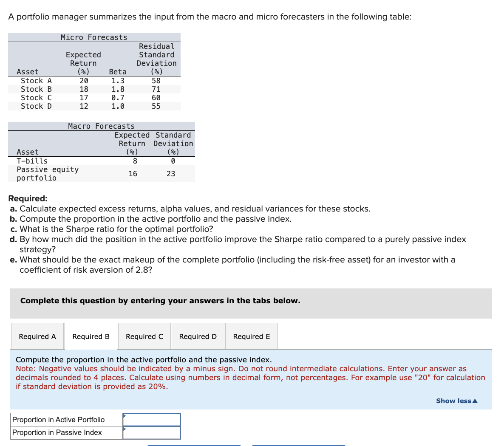504x446 pixels.
Task: Collapse the instructions with Show less
Action: click(x=453, y=401)
